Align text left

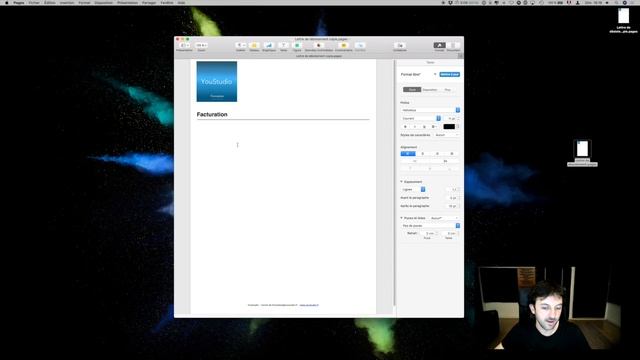408,153
